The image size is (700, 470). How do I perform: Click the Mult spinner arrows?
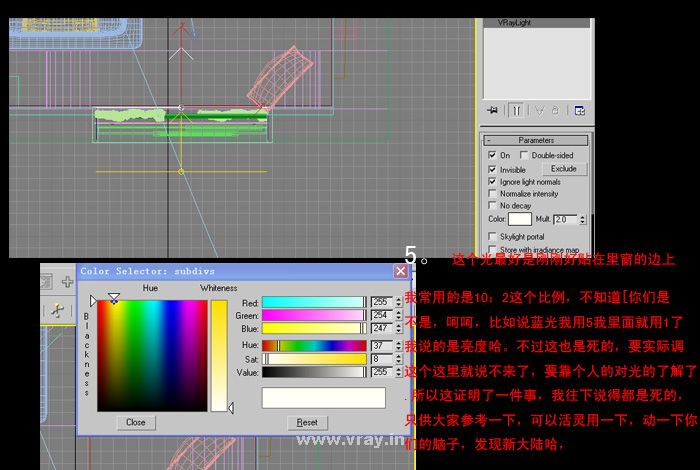[x=582, y=219]
